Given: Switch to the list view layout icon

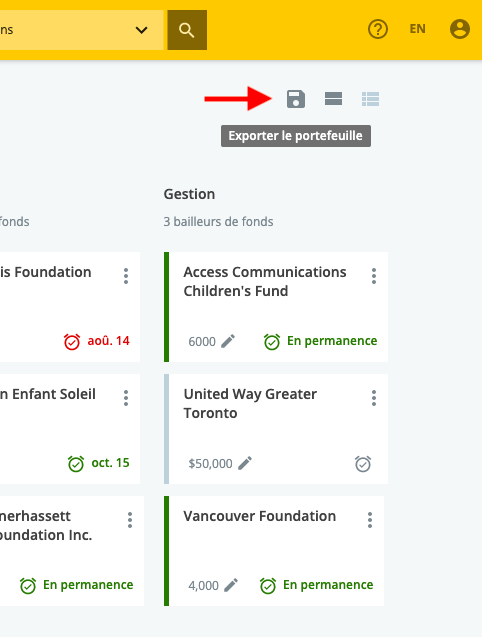Looking at the screenshot, I should click(x=370, y=99).
